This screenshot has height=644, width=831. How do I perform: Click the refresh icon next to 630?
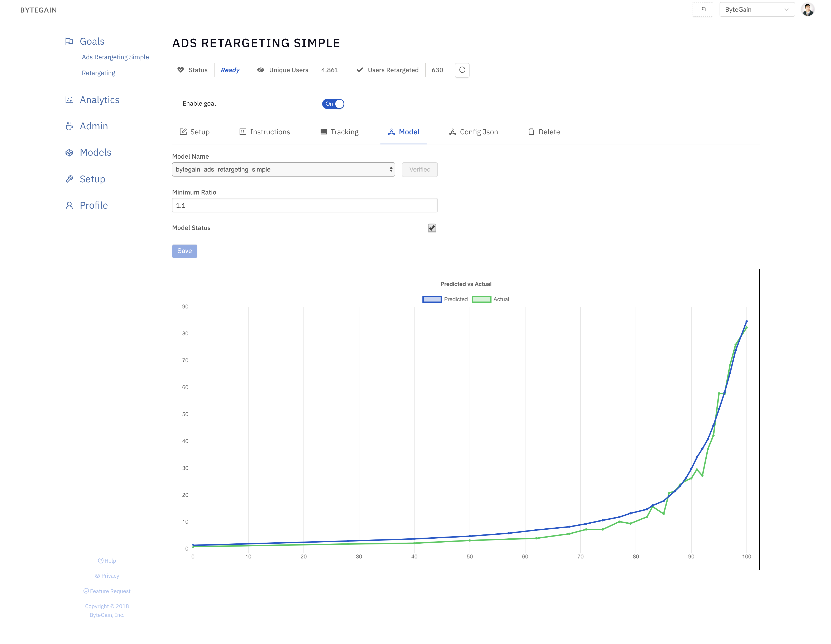pyautogui.click(x=462, y=70)
